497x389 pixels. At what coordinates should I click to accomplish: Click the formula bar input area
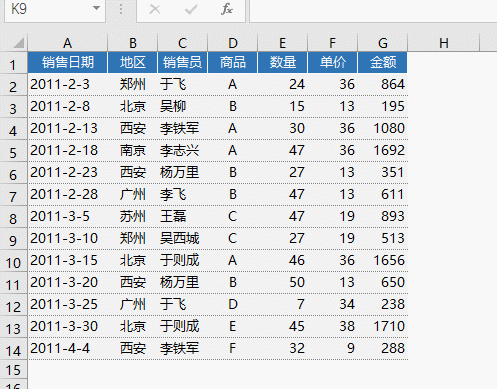pos(373,10)
